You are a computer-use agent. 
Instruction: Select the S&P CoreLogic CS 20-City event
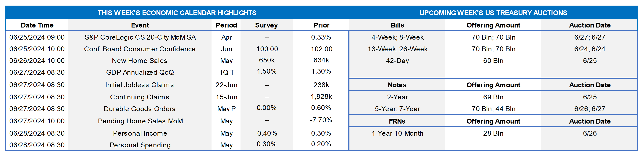[140, 38]
